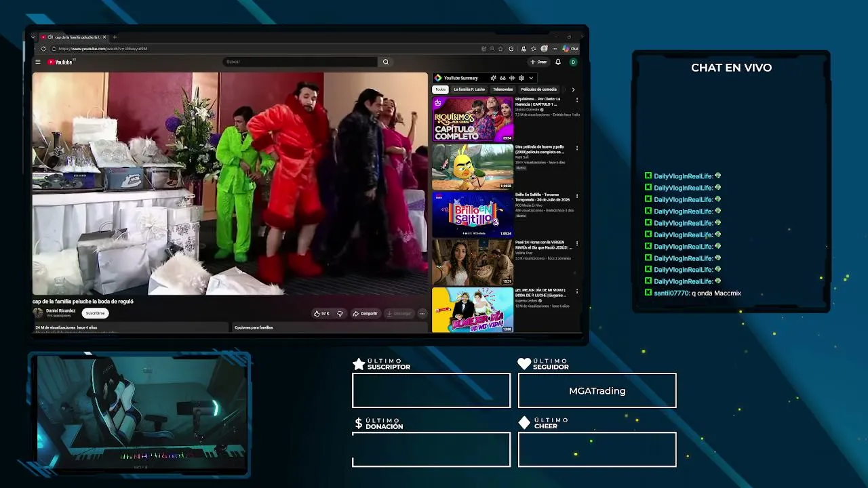Open the 'Mejor día de mi vida' thumbnail
Screen dimensions: 868x488
tap(473, 310)
